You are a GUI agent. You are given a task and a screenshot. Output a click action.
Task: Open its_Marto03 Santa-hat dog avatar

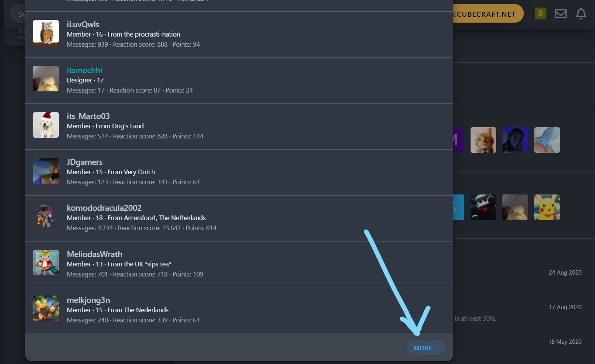pyautogui.click(x=46, y=125)
